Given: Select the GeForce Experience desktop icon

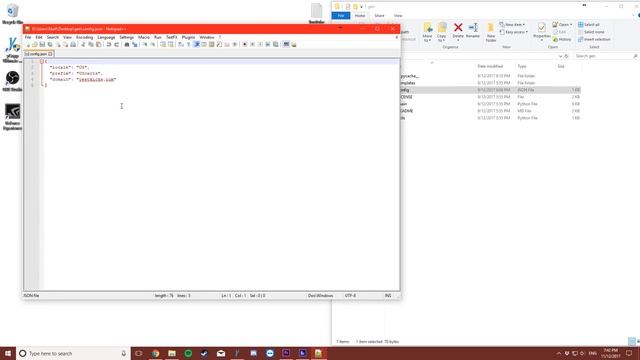Looking at the screenshot, I should click(x=12, y=117).
